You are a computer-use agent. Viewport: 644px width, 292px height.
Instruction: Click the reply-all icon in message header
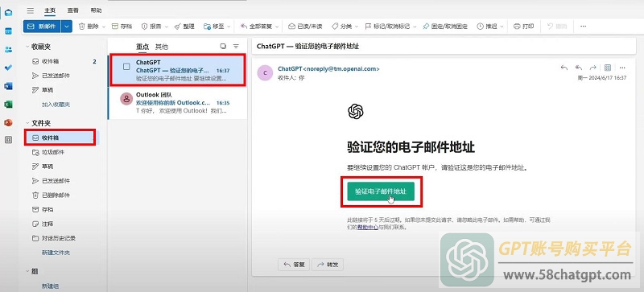pyautogui.click(x=578, y=68)
